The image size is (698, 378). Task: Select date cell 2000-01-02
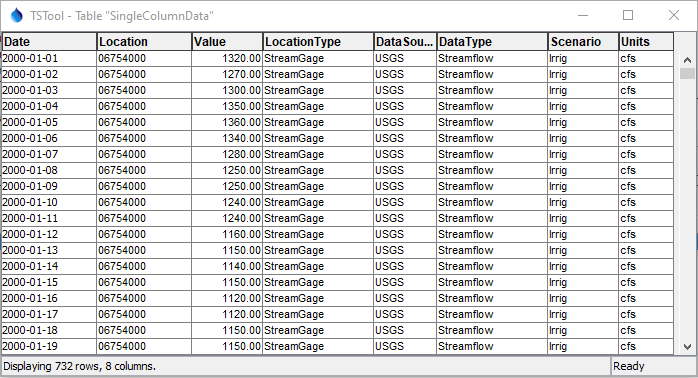tap(49, 74)
